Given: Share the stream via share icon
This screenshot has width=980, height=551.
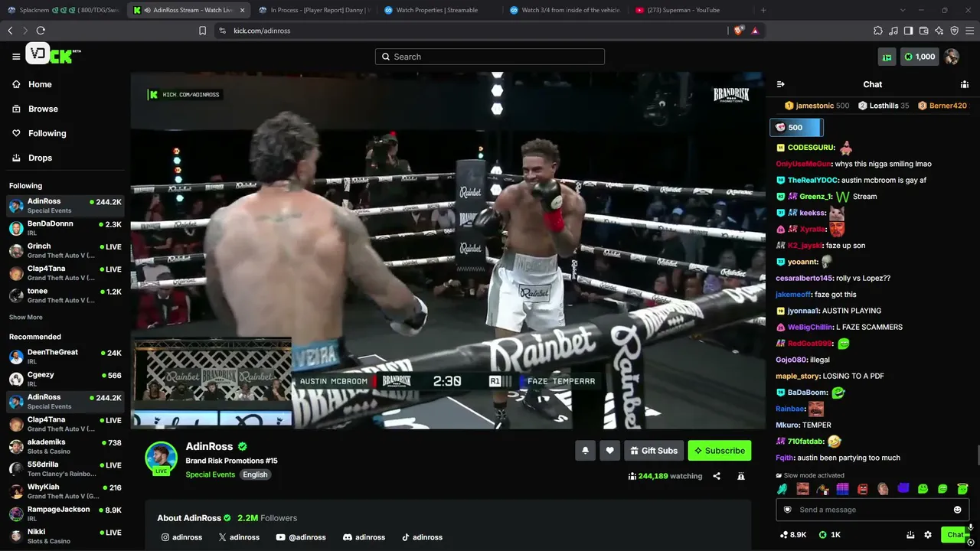Looking at the screenshot, I should click(717, 476).
